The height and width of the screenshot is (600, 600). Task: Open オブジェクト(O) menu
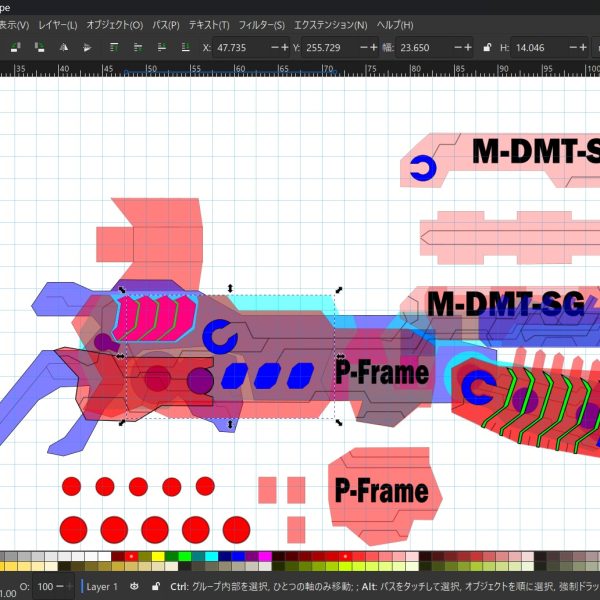tap(115, 25)
